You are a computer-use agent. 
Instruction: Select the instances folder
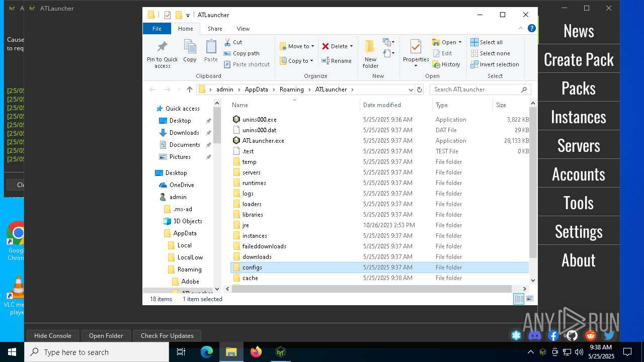pos(255,236)
